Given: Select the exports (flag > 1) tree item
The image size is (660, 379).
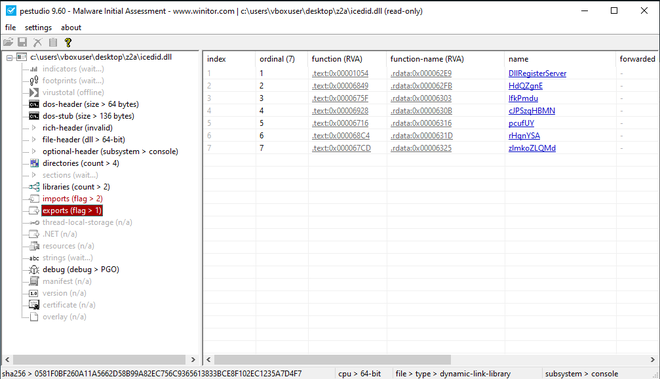Looking at the screenshot, I should pyautogui.click(x=72, y=211).
